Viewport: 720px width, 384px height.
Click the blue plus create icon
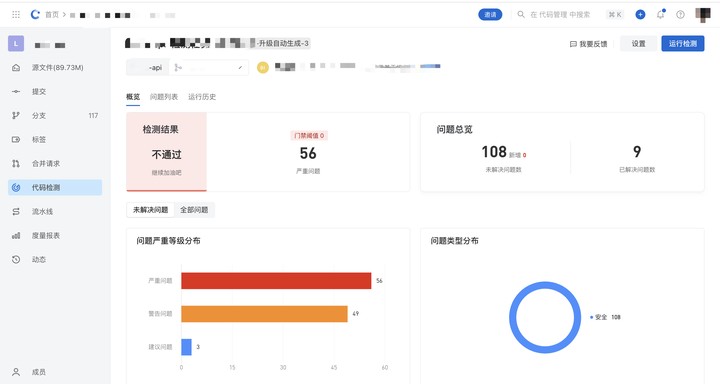[x=640, y=15]
